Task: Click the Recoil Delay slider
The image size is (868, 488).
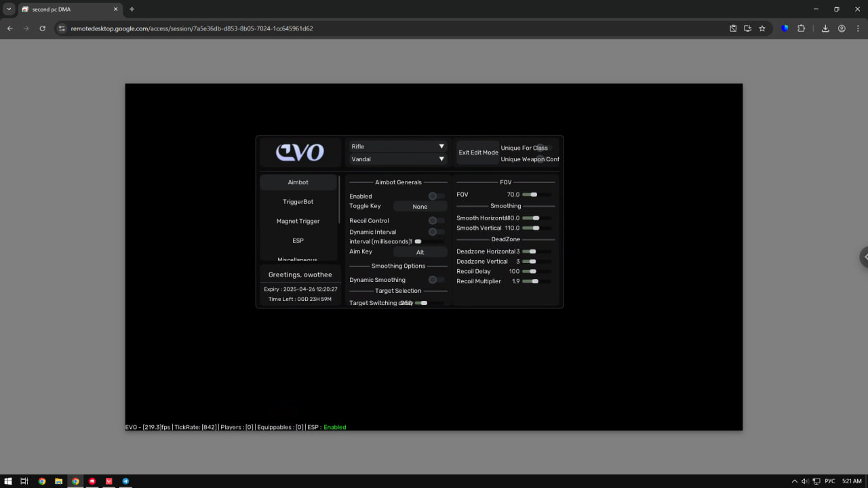Action: [x=536, y=271]
